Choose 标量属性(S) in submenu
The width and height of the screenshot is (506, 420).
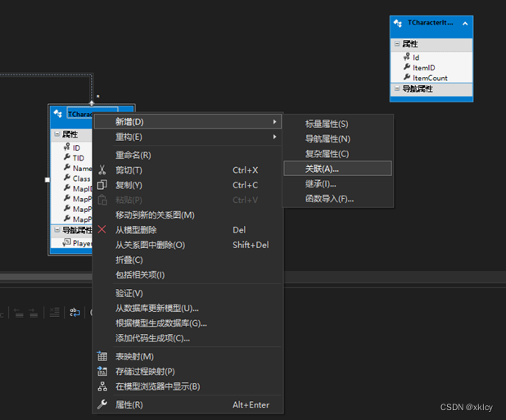click(338, 124)
